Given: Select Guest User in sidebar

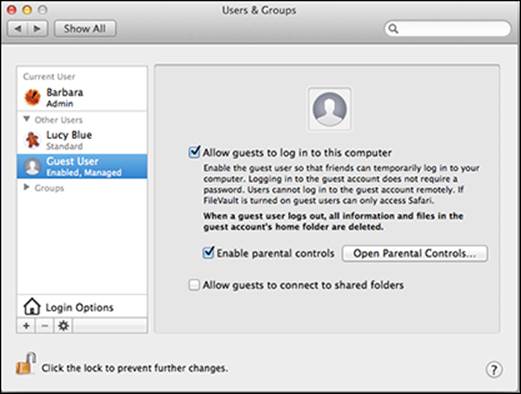Looking at the screenshot, I should point(82,166).
